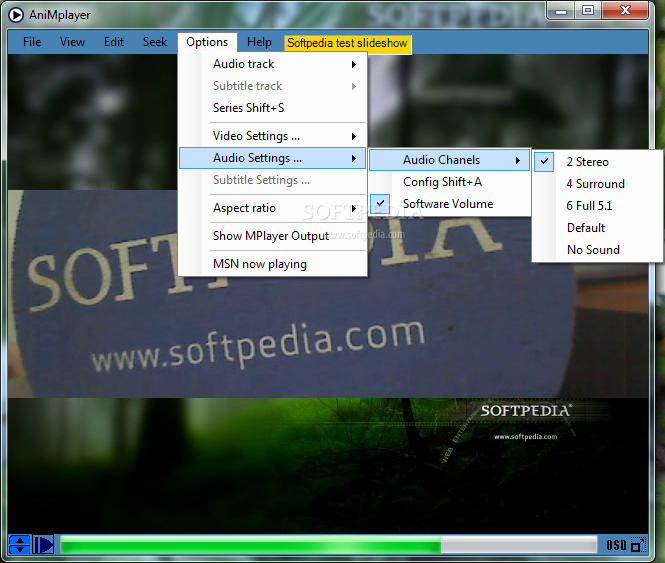665x563 pixels.
Task: Toggle the OSD button
Action: click(x=616, y=545)
